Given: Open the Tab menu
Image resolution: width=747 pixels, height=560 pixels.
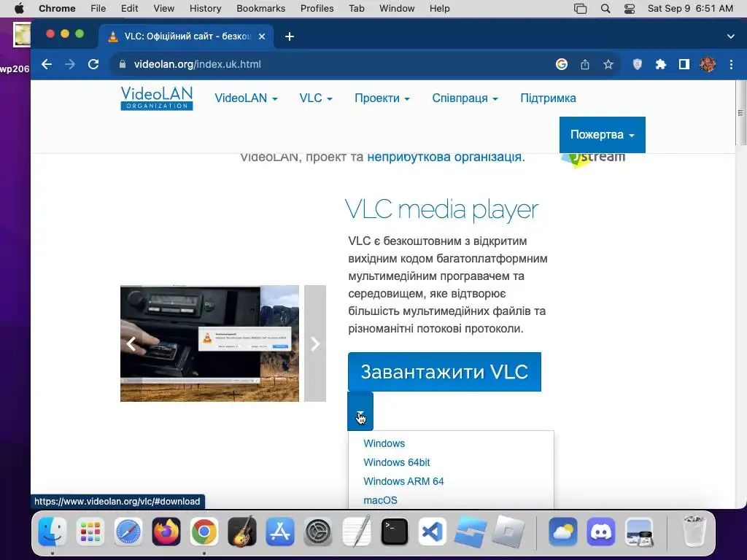Looking at the screenshot, I should pyautogui.click(x=356, y=8).
